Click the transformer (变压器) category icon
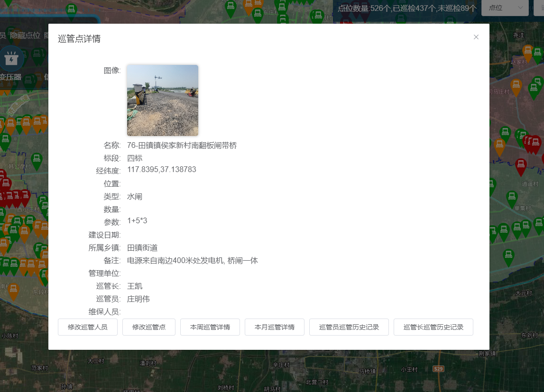Screen dimensions: 544x392 pos(10,59)
